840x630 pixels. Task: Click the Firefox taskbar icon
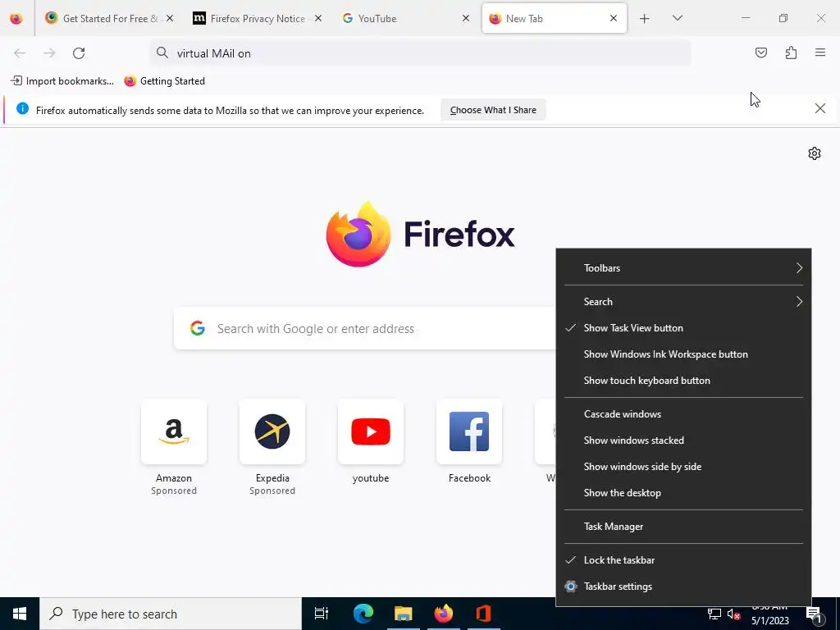443,614
